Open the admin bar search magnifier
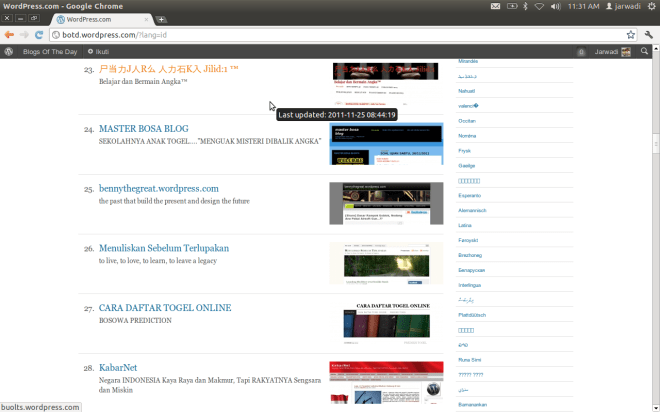Screen dimensions: 660x412 (645, 51)
